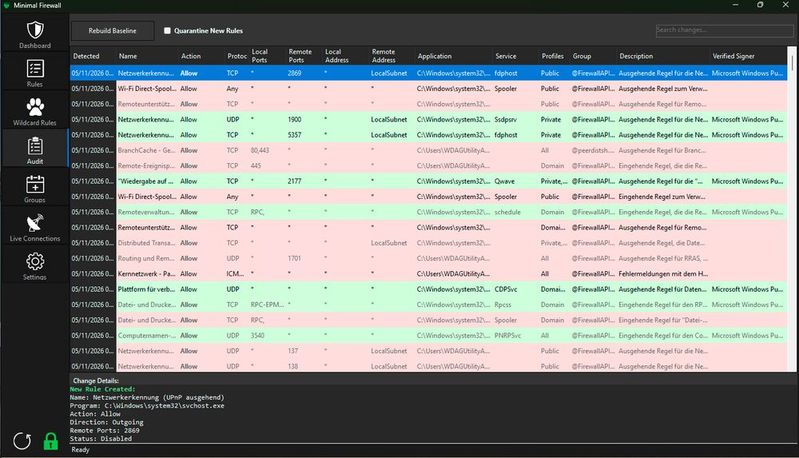Open Wildcard Rules paw icon
The width and height of the screenshot is (799, 458).
[35, 107]
